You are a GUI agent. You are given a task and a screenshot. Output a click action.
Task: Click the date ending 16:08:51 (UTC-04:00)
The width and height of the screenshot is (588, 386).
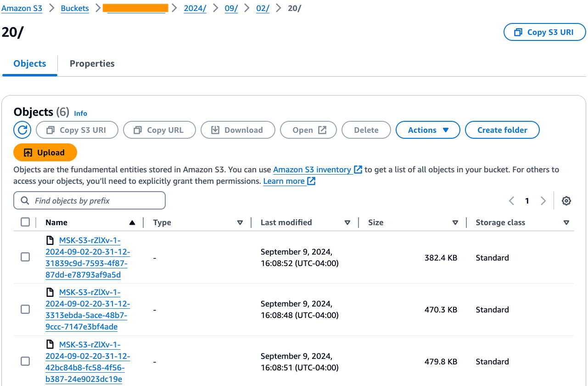pyautogui.click(x=299, y=362)
